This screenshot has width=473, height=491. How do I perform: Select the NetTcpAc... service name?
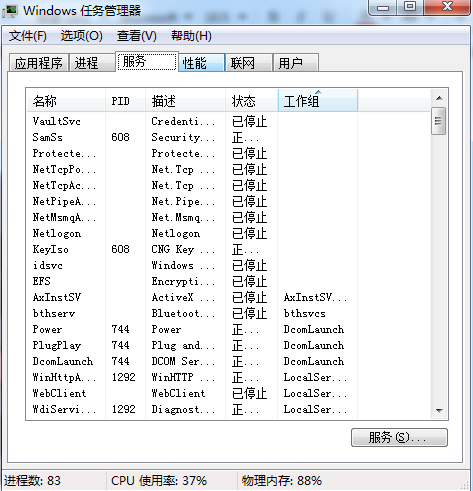tap(64, 185)
